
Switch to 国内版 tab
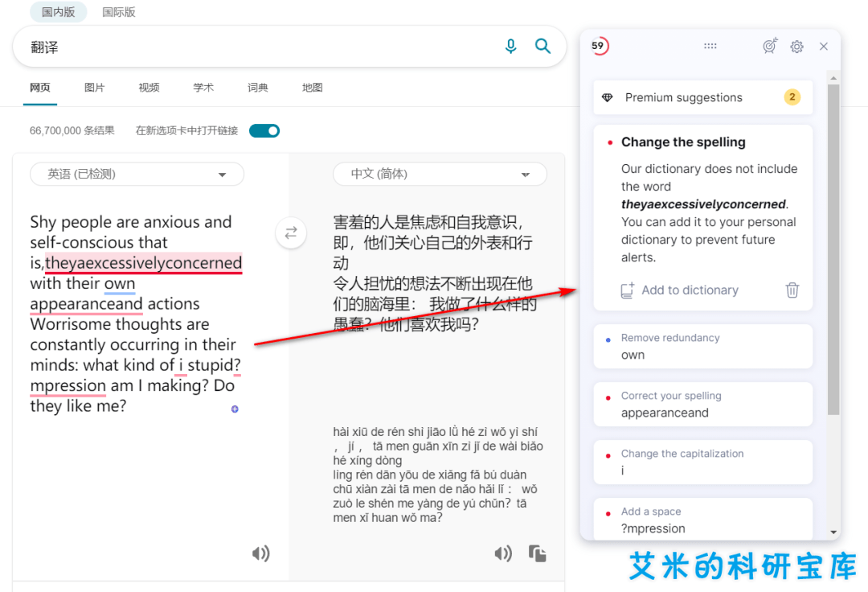pyautogui.click(x=58, y=11)
